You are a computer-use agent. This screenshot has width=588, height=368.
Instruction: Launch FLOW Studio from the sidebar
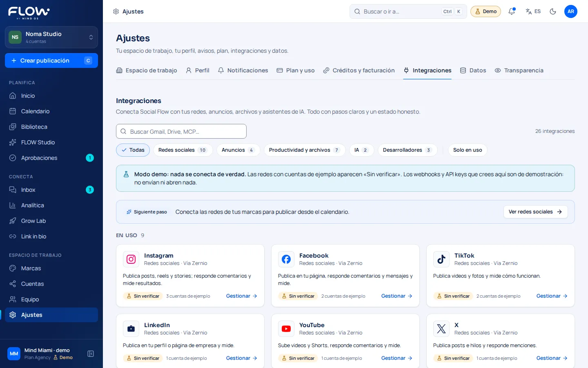click(51, 142)
